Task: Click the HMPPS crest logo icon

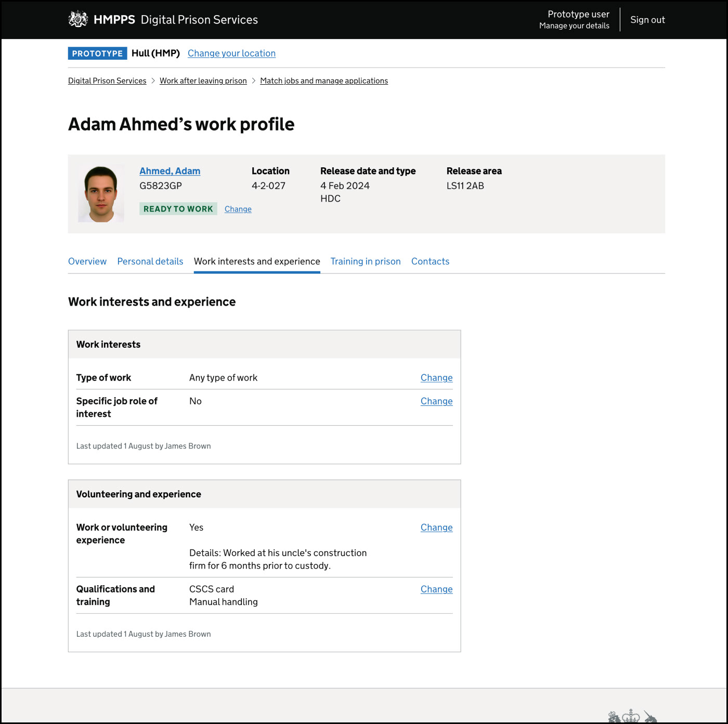Action: 78,19
